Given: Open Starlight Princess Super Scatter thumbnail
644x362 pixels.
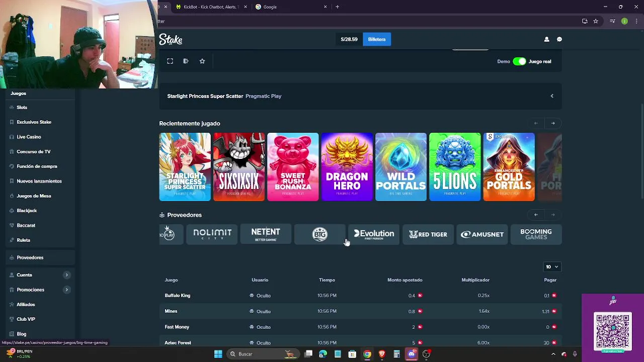Looking at the screenshot, I should (x=185, y=167).
